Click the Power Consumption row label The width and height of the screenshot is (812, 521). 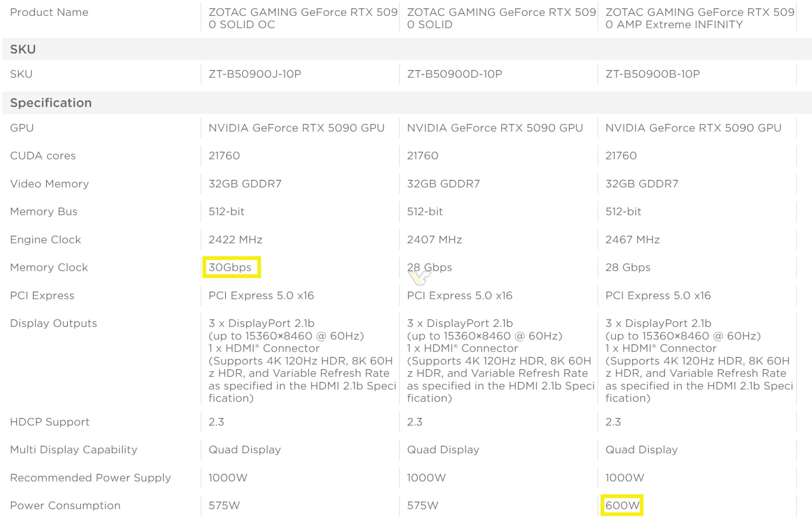coord(65,506)
